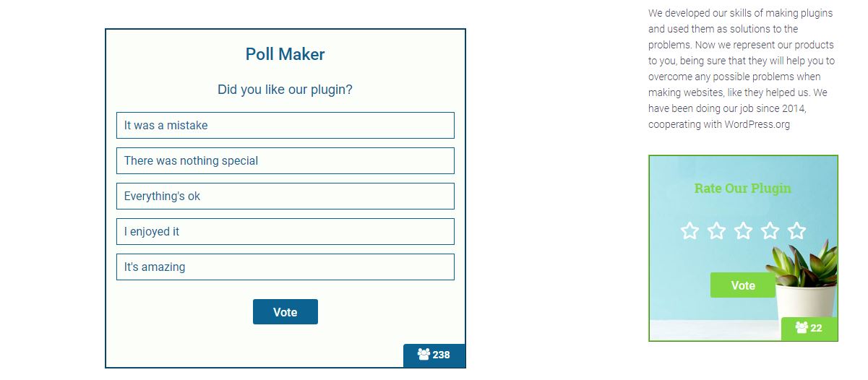Click the WordPress.org description paragraph
The height and width of the screenshot is (380, 868).
(741, 69)
